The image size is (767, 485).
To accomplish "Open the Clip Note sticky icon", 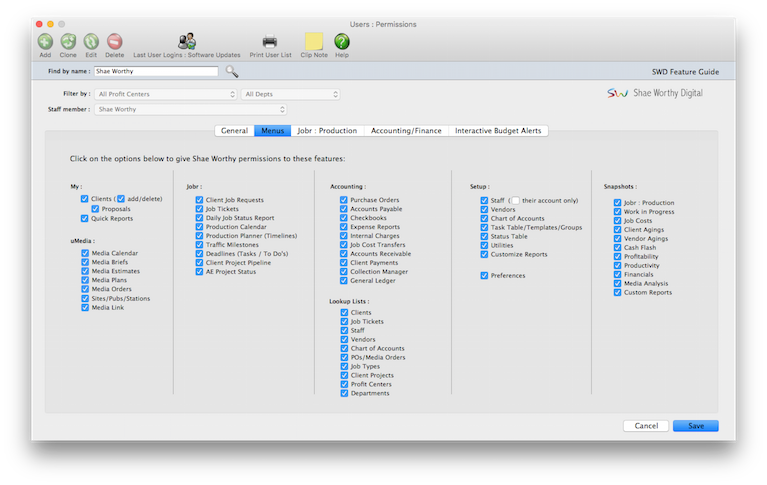I will (314, 42).
